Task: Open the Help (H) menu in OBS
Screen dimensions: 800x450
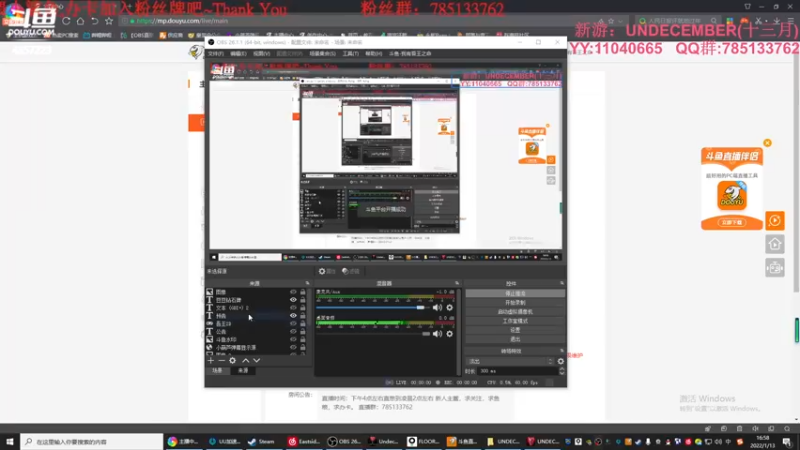Action: [373, 54]
